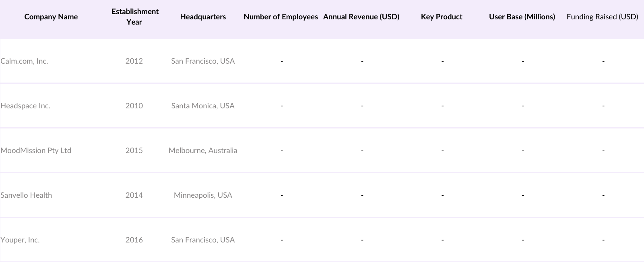Screen dimensions: 644x263
Task: Click the 2010 establishment year cell
Action: [x=134, y=106]
